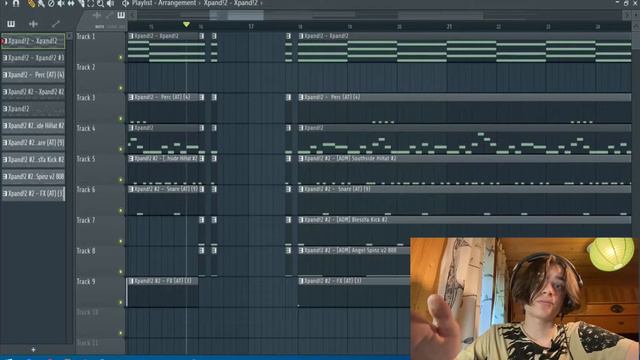The image size is (640, 360).
Task: Add new item with picker plus button
Action: (33, 349)
